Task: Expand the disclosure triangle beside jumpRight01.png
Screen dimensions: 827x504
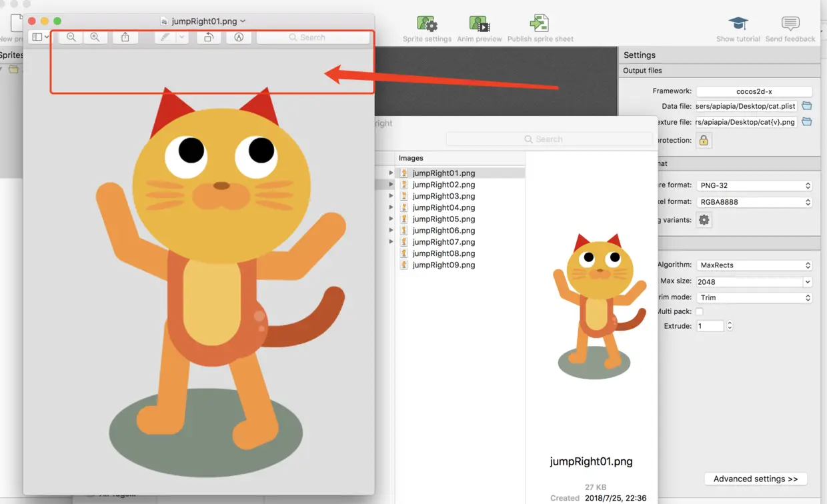Action: pos(391,173)
